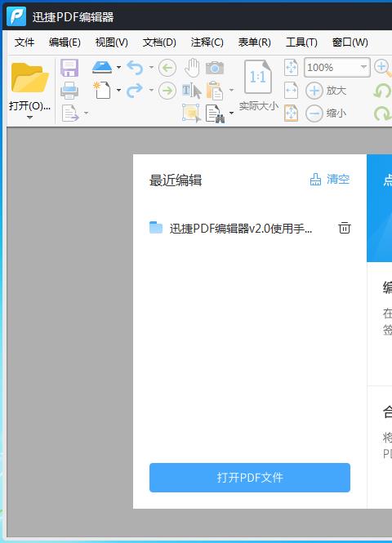
Task: Delete the recent file with trash icon
Action: [x=344, y=228]
